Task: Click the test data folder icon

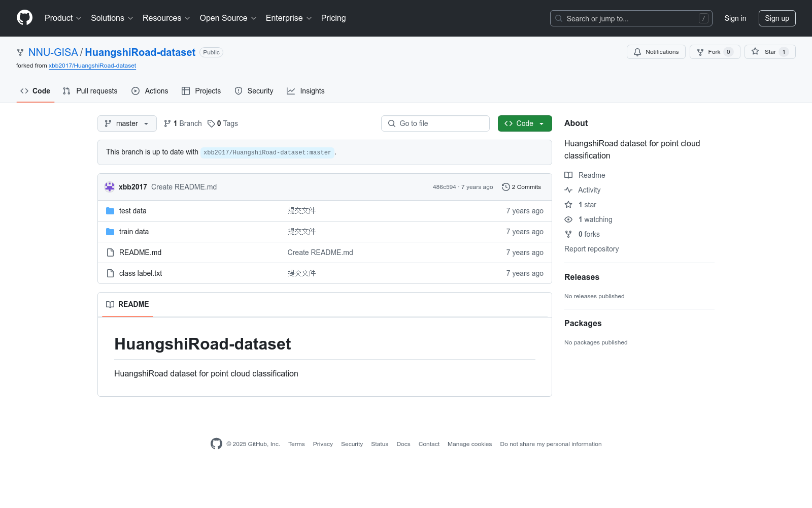Action: (x=110, y=211)
